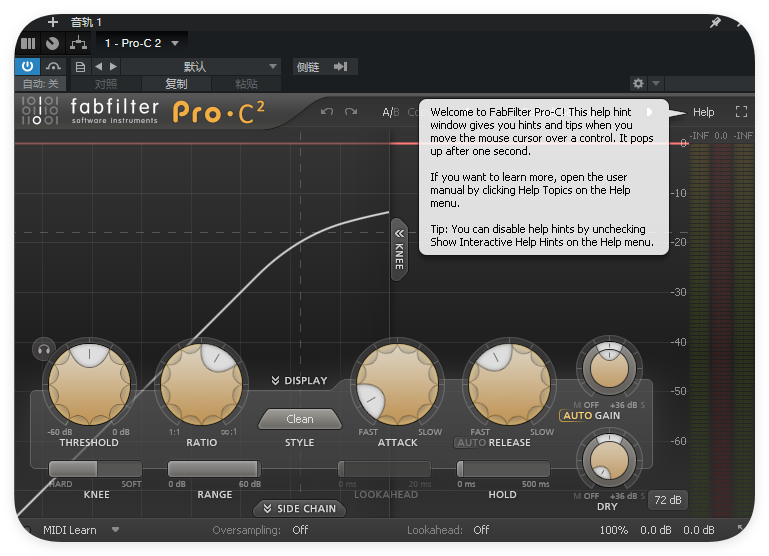
Task: Change the Oversampling Off setting
Action: pos(300,530)
